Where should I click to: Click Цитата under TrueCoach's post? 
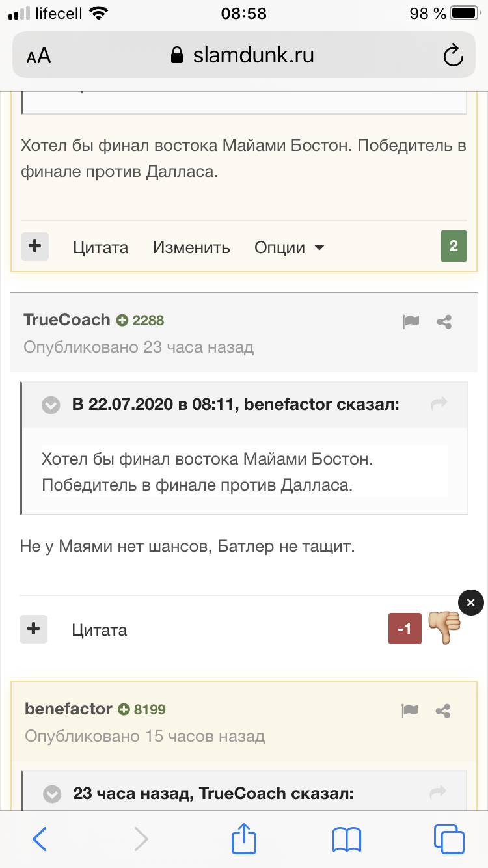click(100, 630)
